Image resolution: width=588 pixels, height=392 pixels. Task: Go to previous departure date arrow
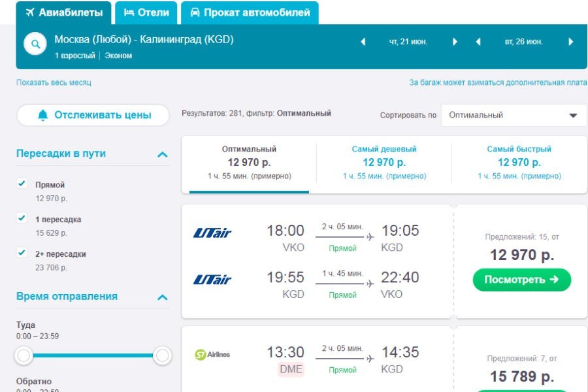click(363, 42)
